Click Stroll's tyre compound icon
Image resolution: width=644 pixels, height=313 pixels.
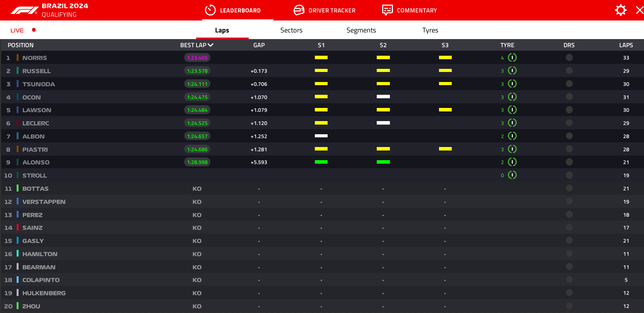[512, 175]
